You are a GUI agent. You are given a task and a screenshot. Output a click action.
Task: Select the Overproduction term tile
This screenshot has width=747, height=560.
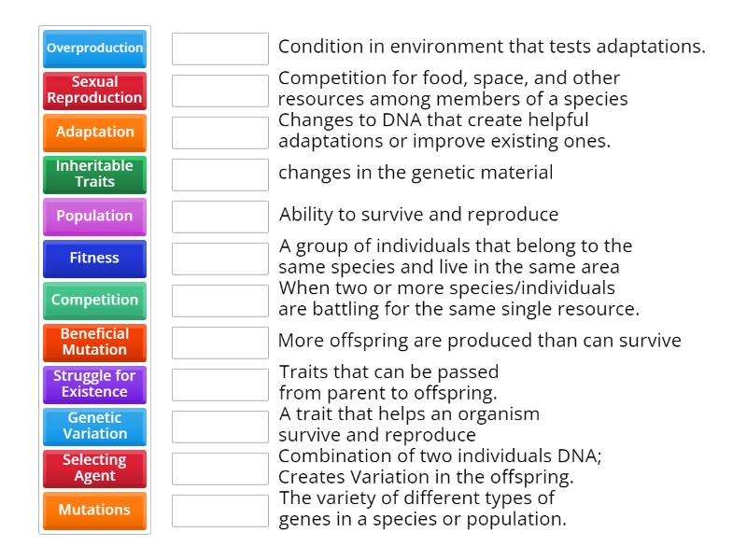pos(93,49)
